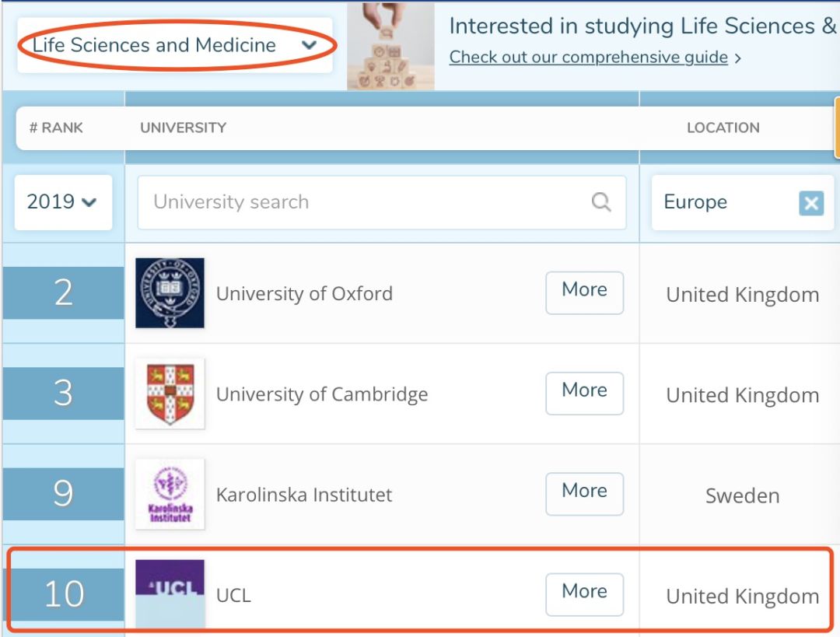Image resolution: width=840 pixels, height=637 pixels.
Task: Open the 2019 year dropdown
Action: coord(62,202)
